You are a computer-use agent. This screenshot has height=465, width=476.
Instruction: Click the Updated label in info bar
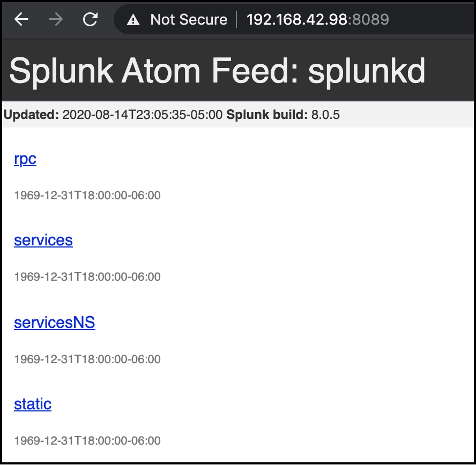tap(31, 115)
